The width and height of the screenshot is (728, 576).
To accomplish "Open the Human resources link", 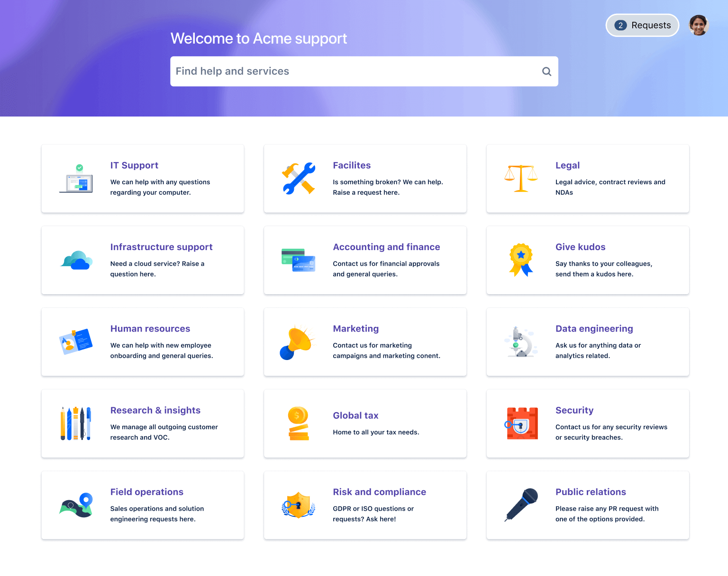I will [x=150, y=329].
